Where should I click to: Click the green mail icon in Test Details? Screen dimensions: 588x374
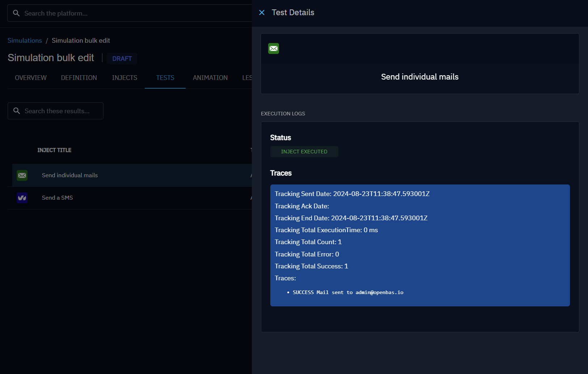coord(274,48)
